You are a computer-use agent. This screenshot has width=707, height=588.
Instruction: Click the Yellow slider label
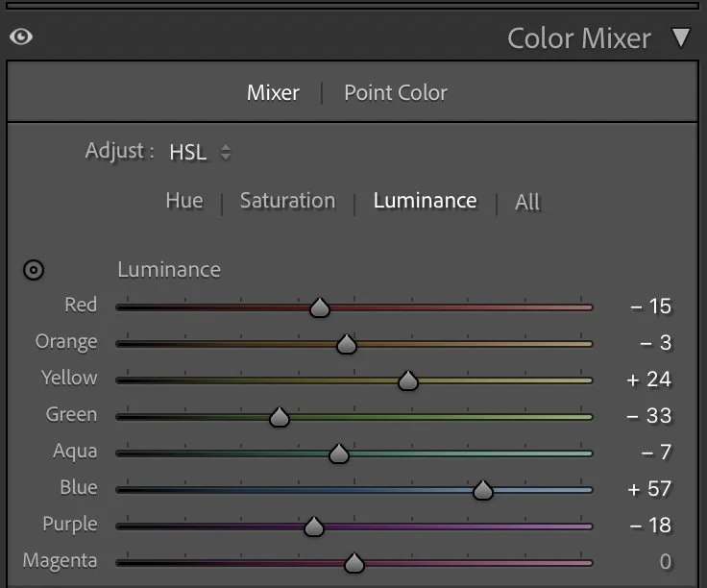click(69, 378)
